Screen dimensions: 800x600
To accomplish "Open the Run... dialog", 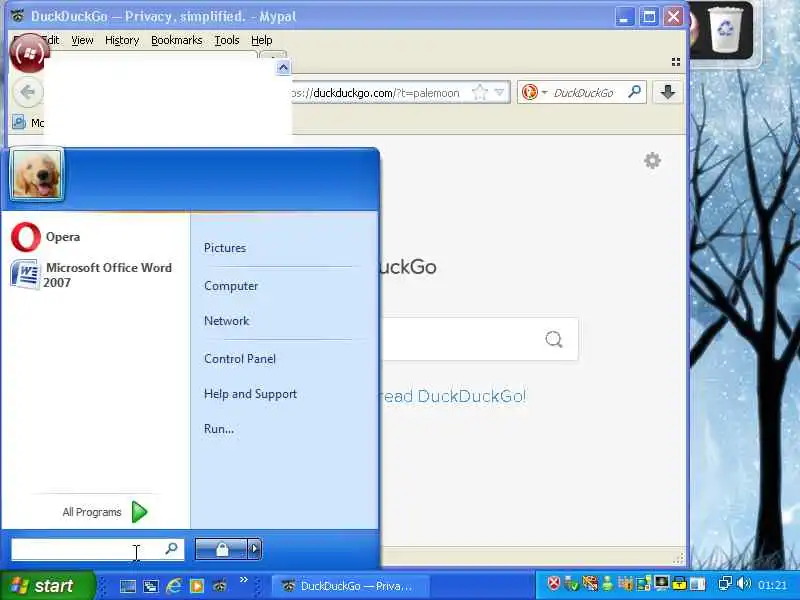I will [x=219, y=429].
